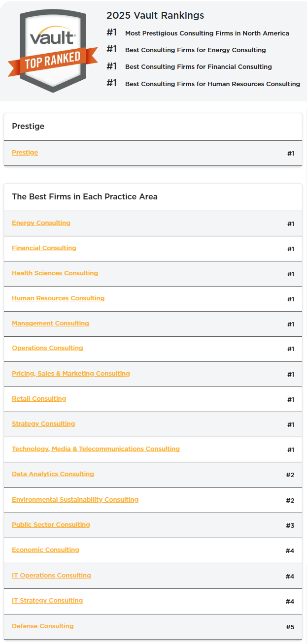Screen dimensions: 307x644
Task: Select the Public Sector Consulting link
Action: (51, 525)
